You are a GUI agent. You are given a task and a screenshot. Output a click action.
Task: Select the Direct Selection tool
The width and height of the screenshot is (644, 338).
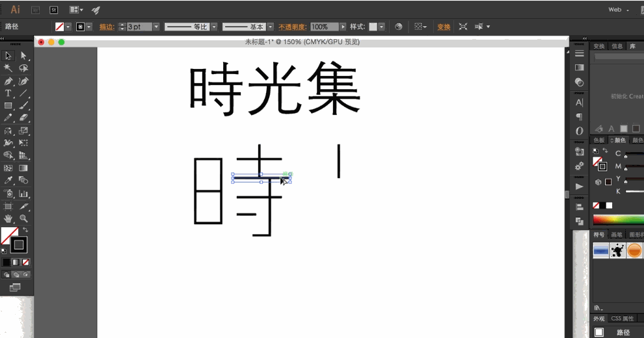pos(23,55)
